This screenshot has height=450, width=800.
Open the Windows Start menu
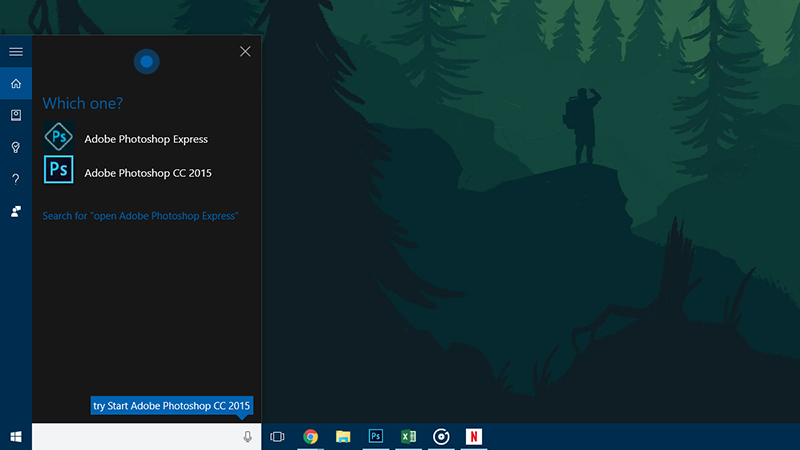(x=16, y=437)
